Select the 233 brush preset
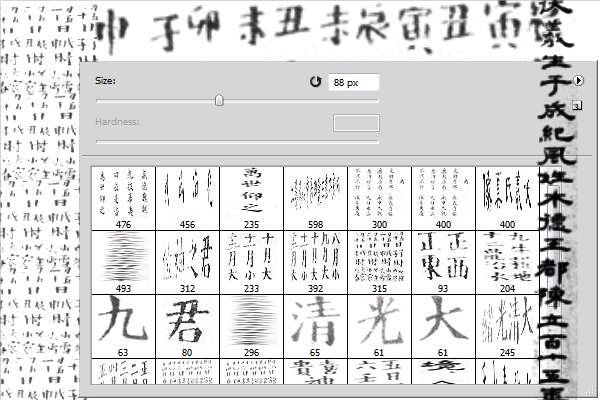Screen dimensions: 600x400 click(251, 262)
